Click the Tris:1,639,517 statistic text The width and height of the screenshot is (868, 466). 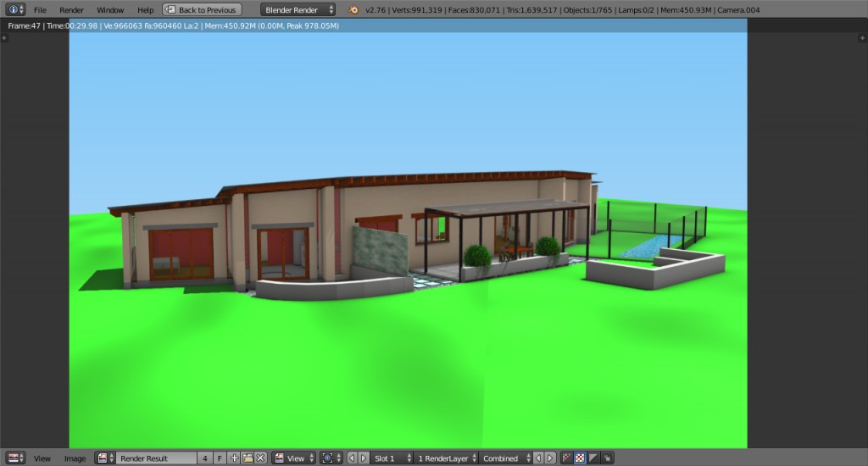click(531, 10)
